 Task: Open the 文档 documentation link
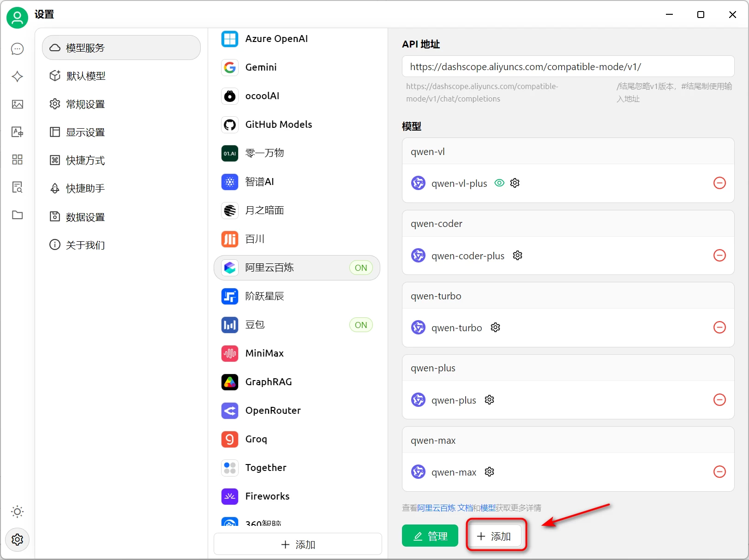465,507
